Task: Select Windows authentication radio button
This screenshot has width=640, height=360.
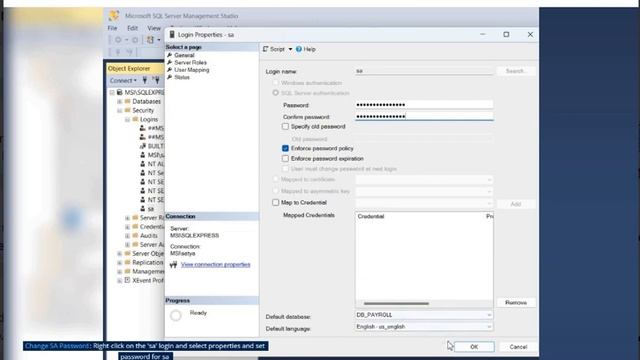Action: [276, 83]
